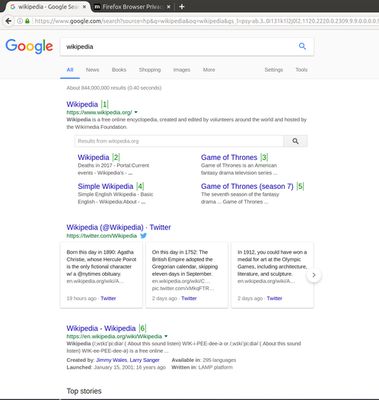Open a new tab with the plus button
This screenshot has height=400, width=379.
click(x=182, y=6)
